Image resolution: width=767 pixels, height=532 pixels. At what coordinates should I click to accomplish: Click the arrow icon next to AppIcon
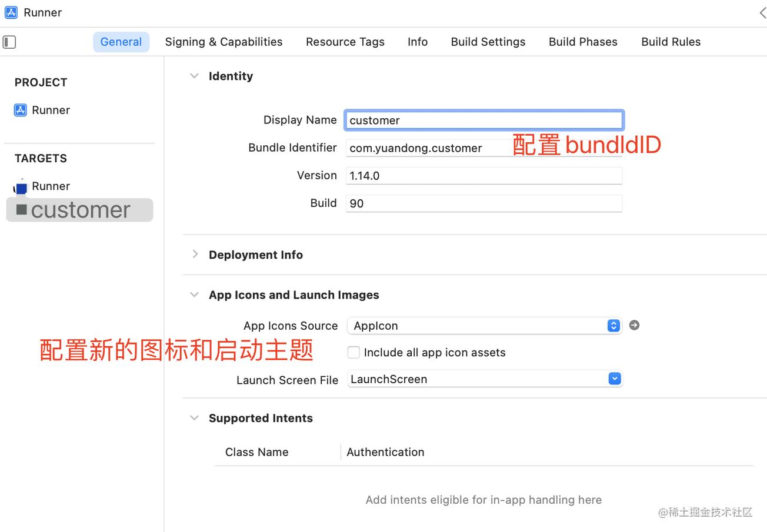(634, 325)
